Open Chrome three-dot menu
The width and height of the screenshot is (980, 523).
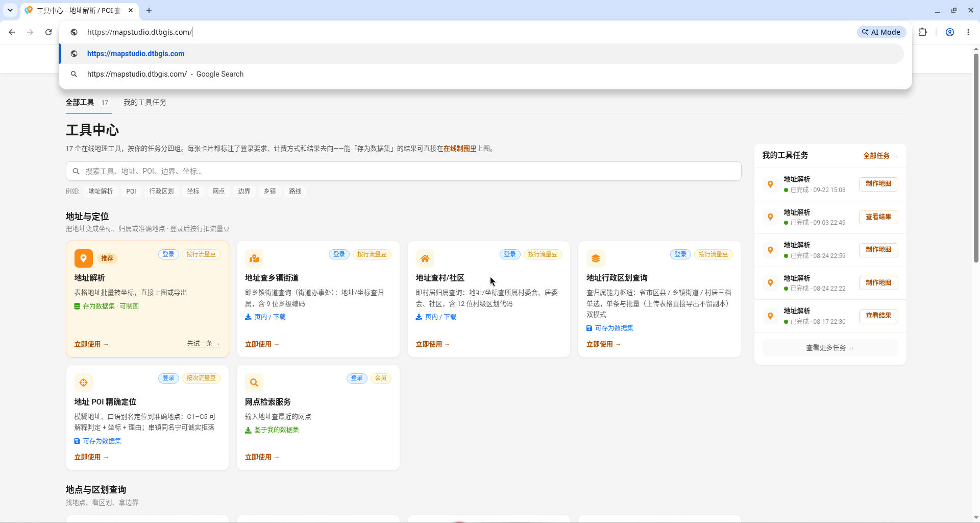click(968, 32)
